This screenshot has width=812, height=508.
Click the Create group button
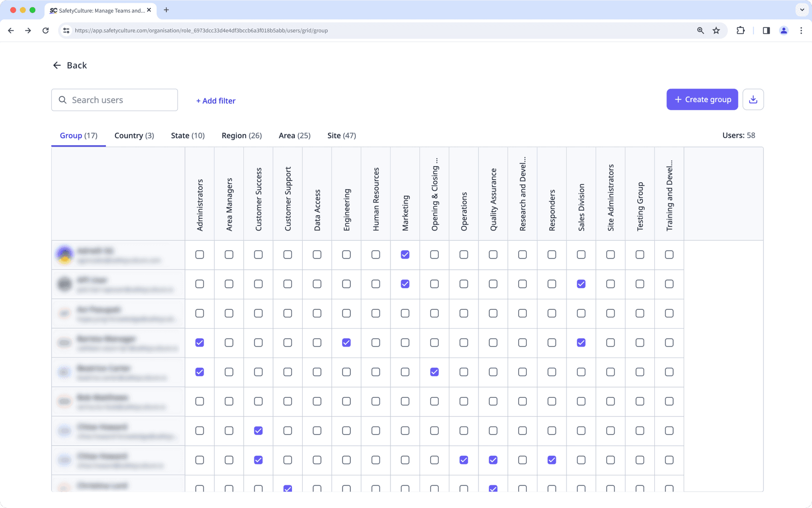(702, 99)
